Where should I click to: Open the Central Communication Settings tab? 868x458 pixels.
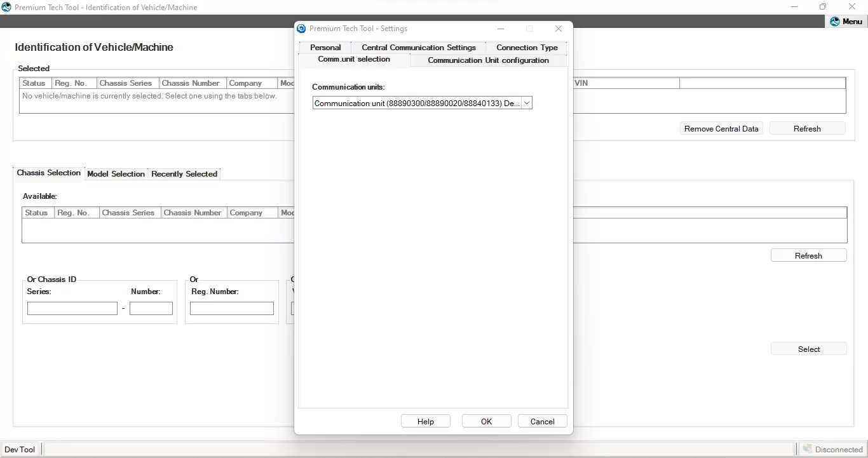[418, 47]
